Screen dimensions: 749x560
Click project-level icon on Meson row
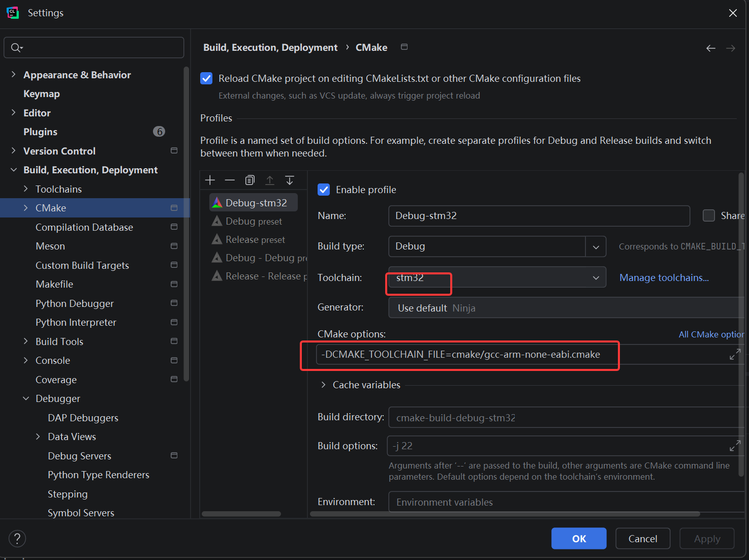click(x=174, y=246)
